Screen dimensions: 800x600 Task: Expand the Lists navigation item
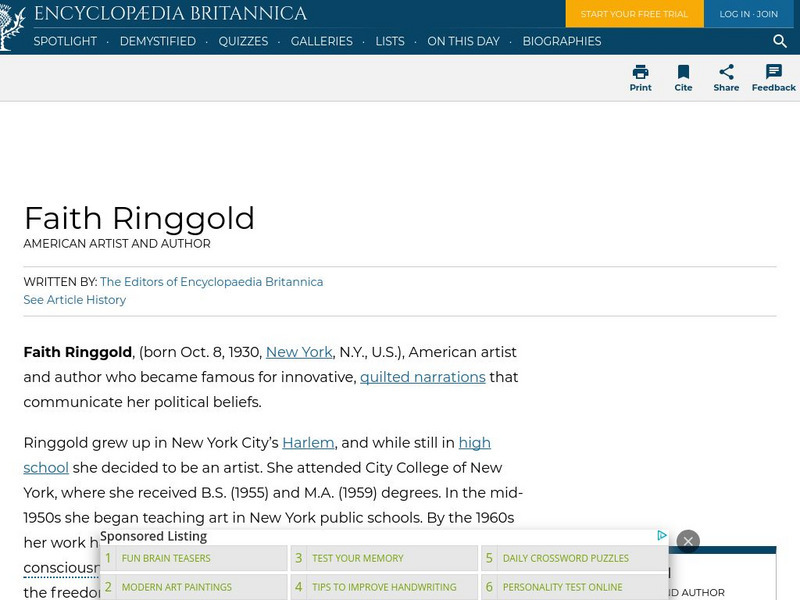[387, 42]
